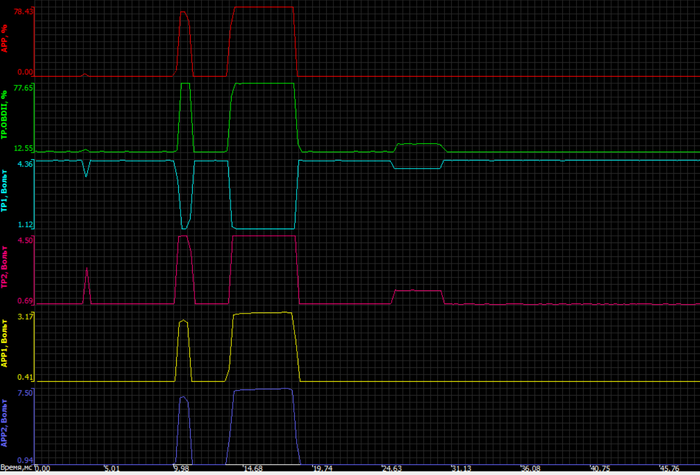Click the 0.00 tick on the time axis
This screenshot has width=700, height=475.
coord(42,468)
